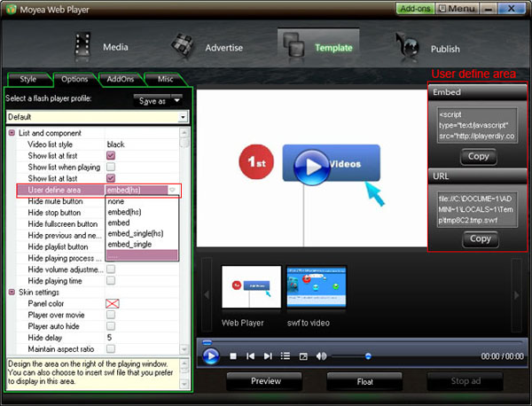Image resolution: width=532 pixels, height=406 pixels.
Task: Enable Player auto hide checkbox
Action: coord(111,326)
